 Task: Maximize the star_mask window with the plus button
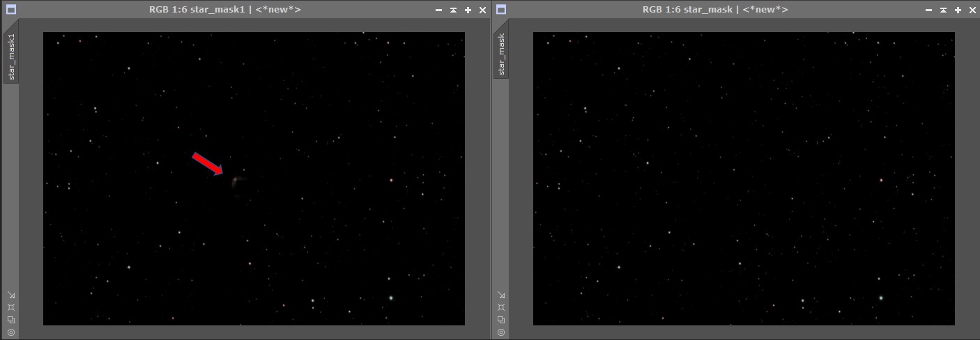tap(958, 10)
